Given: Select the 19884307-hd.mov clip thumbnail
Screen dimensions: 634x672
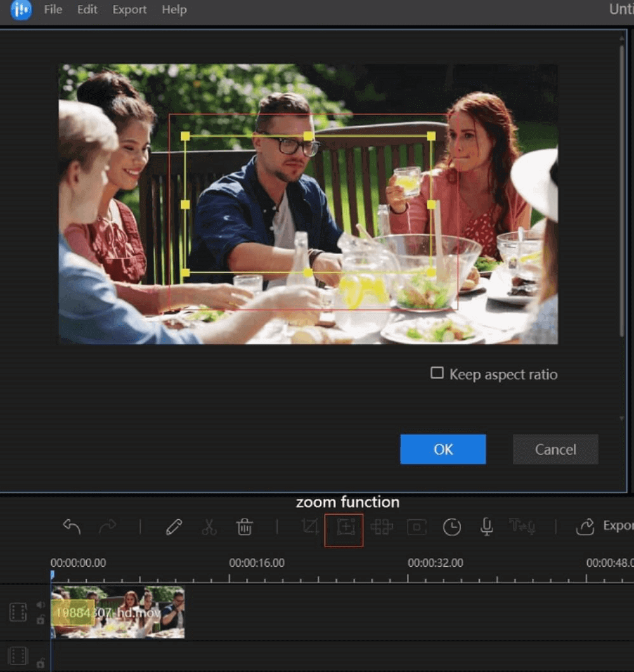Looking at the screenshot, I should pyautogui.click(x=117, y=611).
